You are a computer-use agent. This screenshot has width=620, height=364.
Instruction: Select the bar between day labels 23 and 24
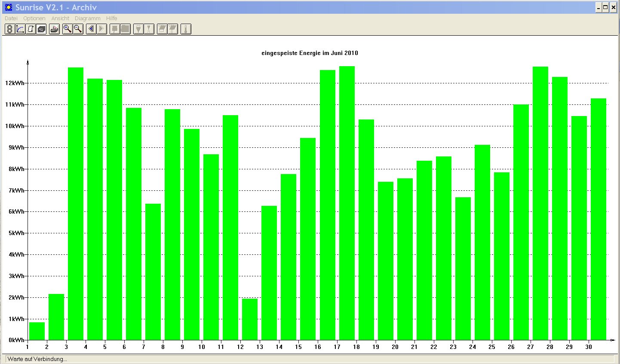tap(463, 269)
